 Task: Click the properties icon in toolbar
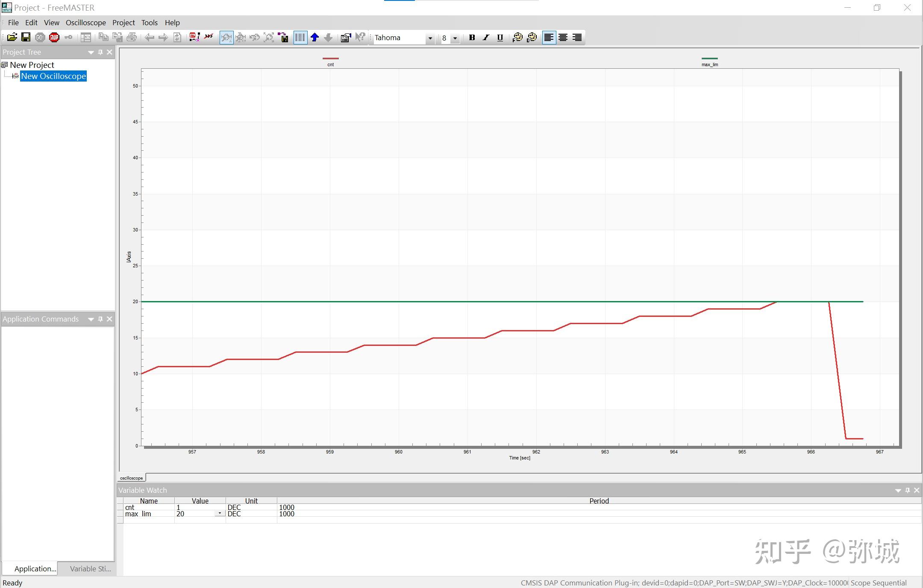pyautogui.click(x=345, y=38)
